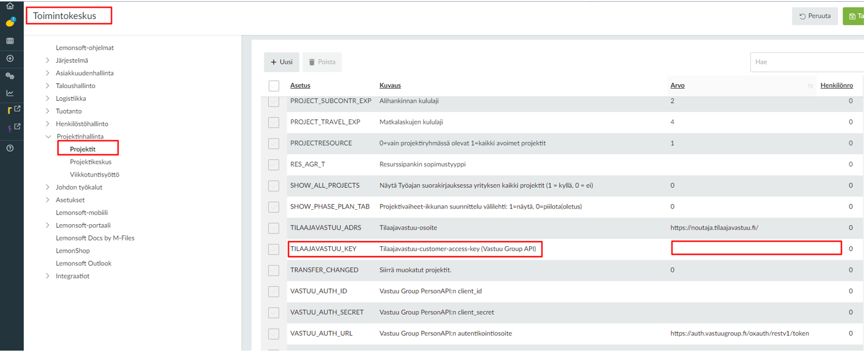Click the help question mark icon

10,148
